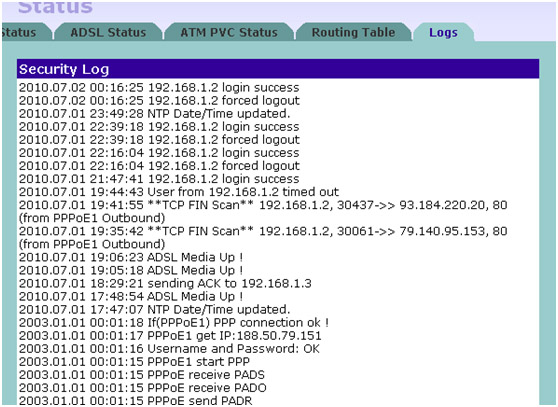Open the partially visible Status tab
Screen dimensions: 558x407
pyautogui.click(x=26, y=32)
